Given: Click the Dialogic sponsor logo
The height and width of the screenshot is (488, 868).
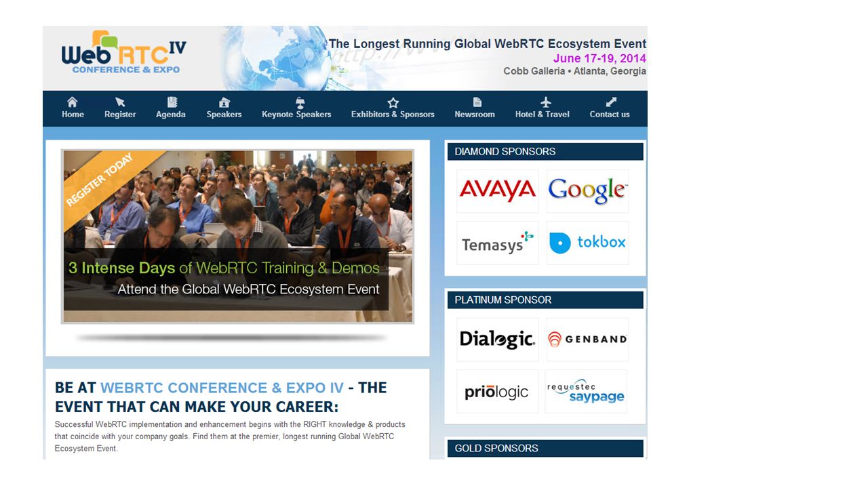Looking at the screenshot, I should pos(498,340).
